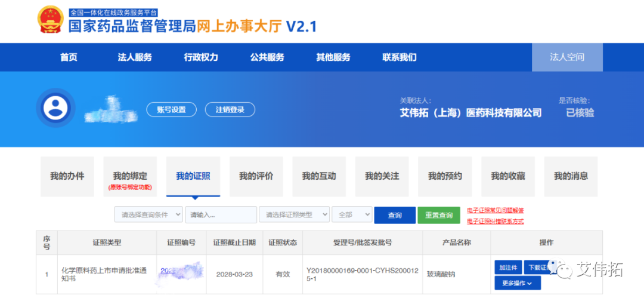Open the 联系我们 menu

coord(399,57)
